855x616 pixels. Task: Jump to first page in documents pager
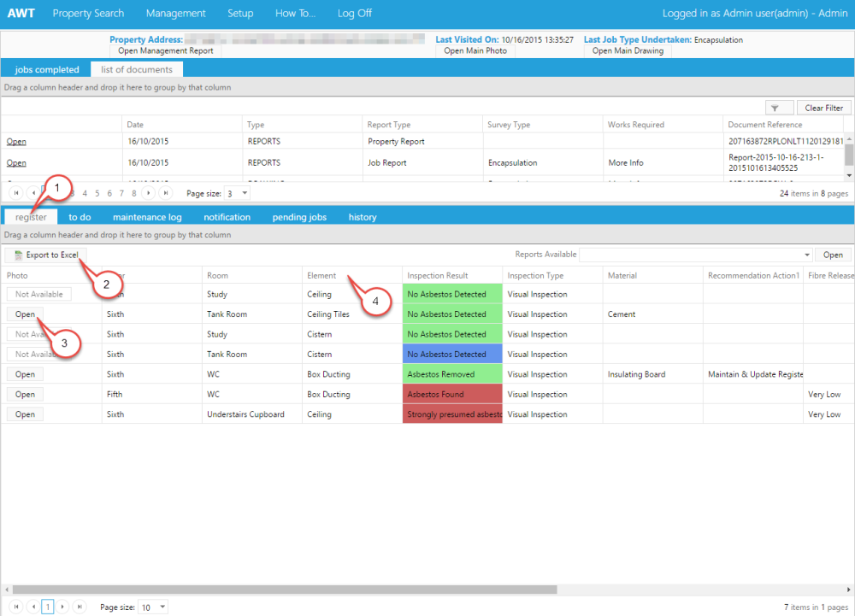pos(16,193)
